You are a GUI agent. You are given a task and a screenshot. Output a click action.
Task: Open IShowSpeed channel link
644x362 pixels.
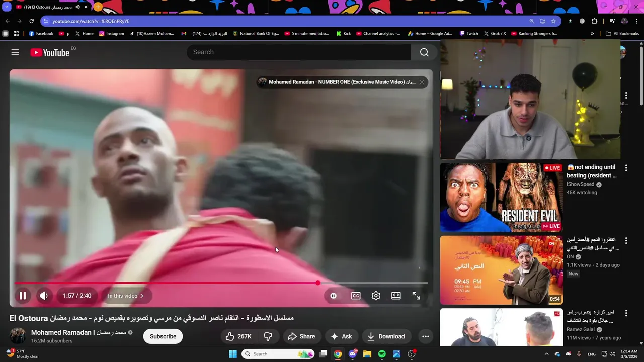coord(580,184)
